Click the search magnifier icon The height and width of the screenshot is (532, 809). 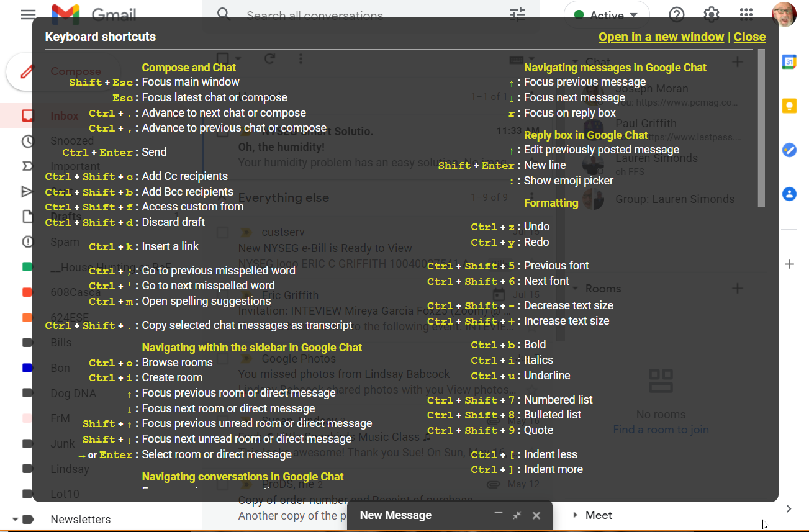tap(224, 14)
